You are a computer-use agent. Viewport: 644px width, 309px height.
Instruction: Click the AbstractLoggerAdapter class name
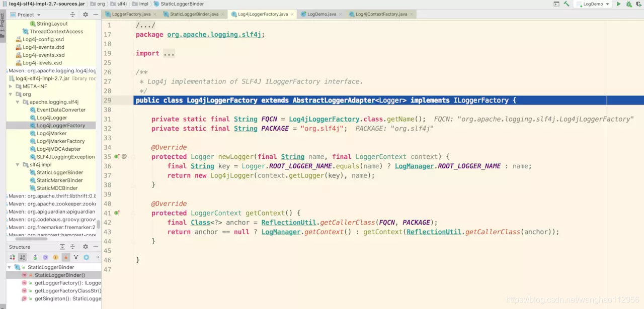(x=334, y=100)
